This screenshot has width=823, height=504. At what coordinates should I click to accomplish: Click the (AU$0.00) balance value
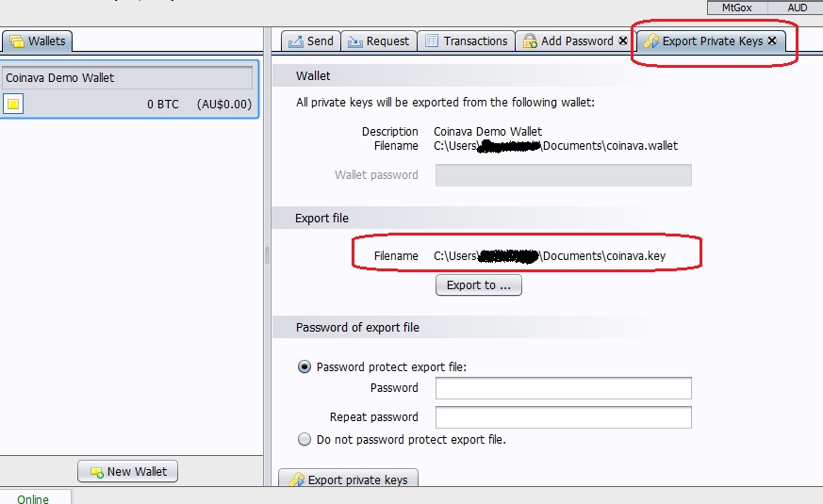click(x=224, y=105)
